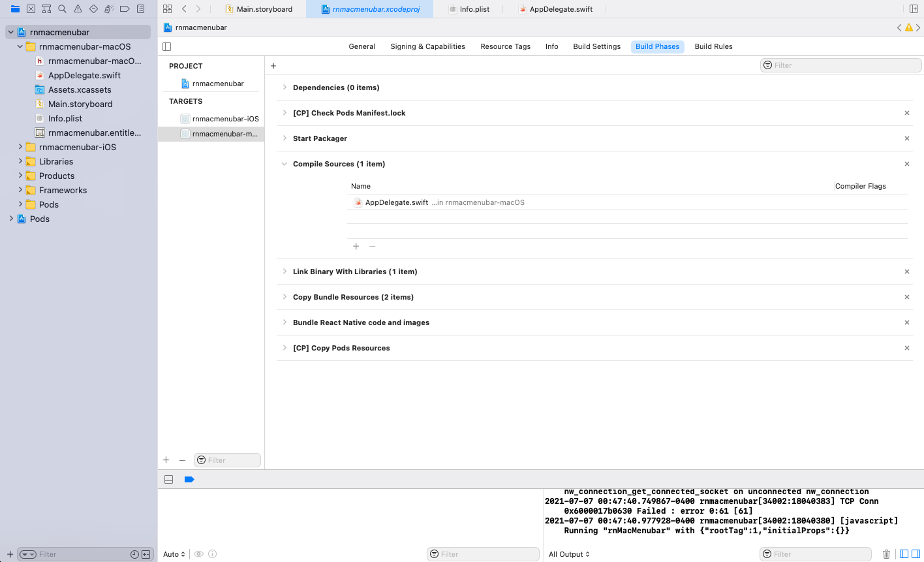Remove Link Binary With Libraries phase

[x=907, y=272]
